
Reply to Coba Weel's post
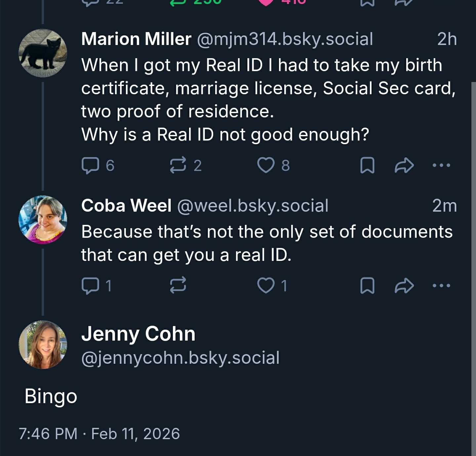click(90, 286)
